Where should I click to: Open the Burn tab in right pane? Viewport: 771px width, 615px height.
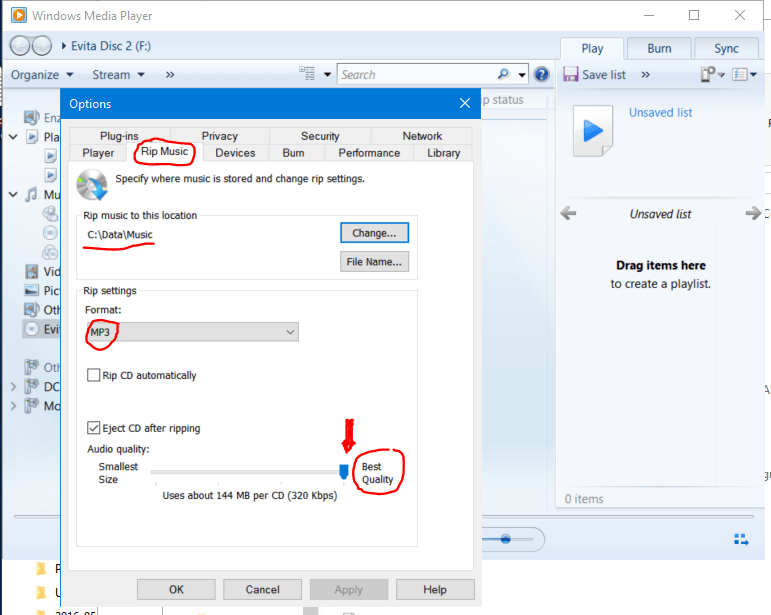659,48
